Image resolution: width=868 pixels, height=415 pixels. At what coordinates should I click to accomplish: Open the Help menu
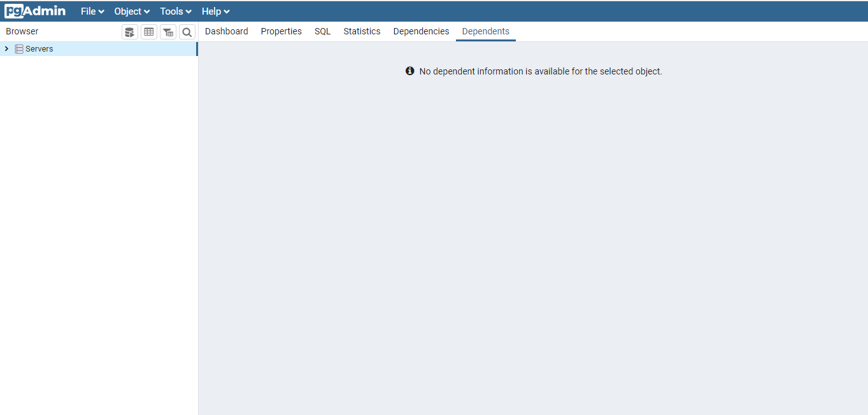[x=215, y=11]
